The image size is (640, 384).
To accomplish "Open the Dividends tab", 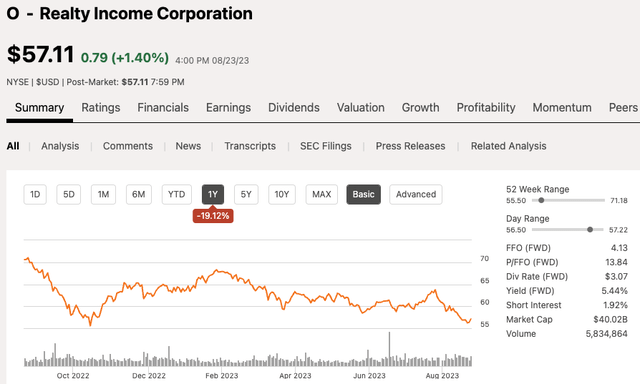I will [x=294, y=108].
